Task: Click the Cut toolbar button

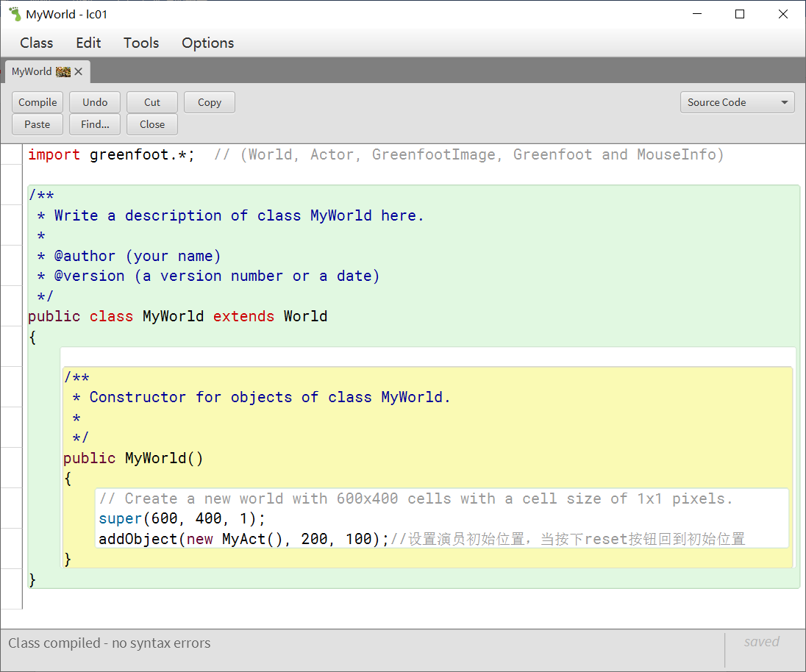Action: click(152, 102)
